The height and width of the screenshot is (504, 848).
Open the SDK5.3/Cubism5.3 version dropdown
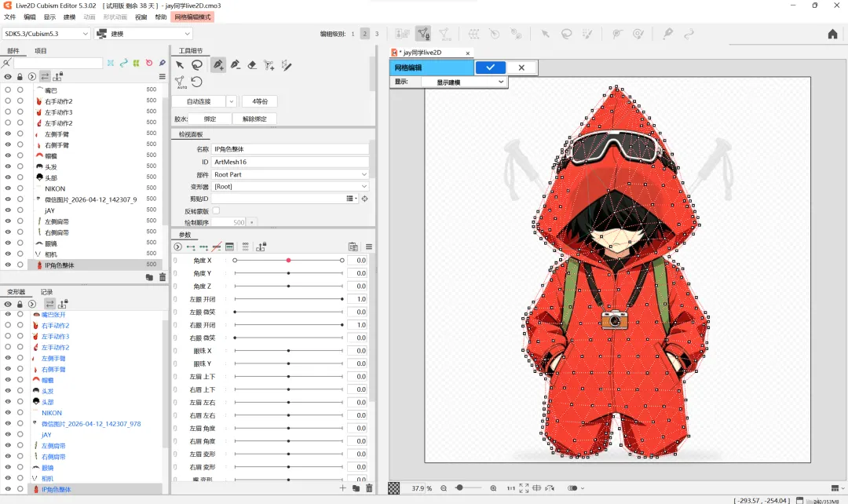coord(46,34)
